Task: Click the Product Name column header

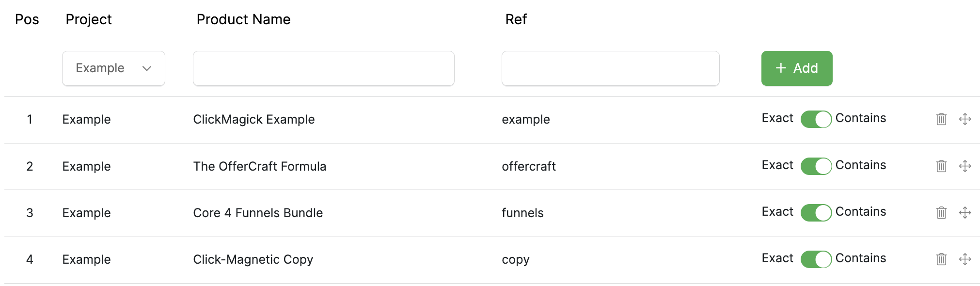Action: [243, 19]
